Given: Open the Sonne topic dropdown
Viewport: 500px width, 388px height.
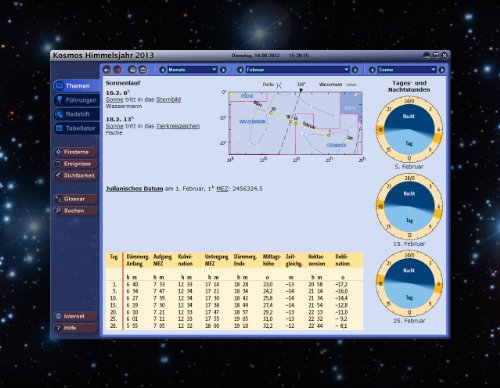Looking at the screenshot, I should click(407, 70).
